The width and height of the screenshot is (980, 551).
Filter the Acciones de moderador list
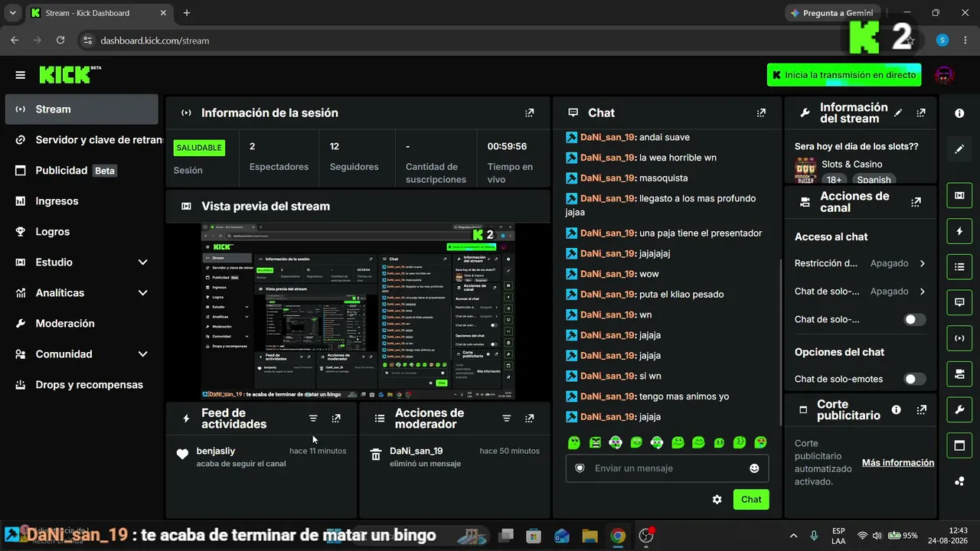coord(506,419)
